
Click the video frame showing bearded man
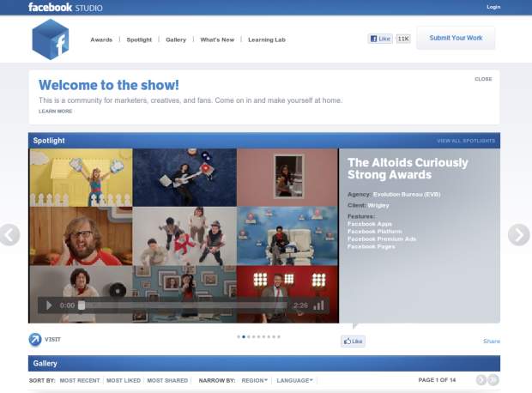tap(82, 236)
